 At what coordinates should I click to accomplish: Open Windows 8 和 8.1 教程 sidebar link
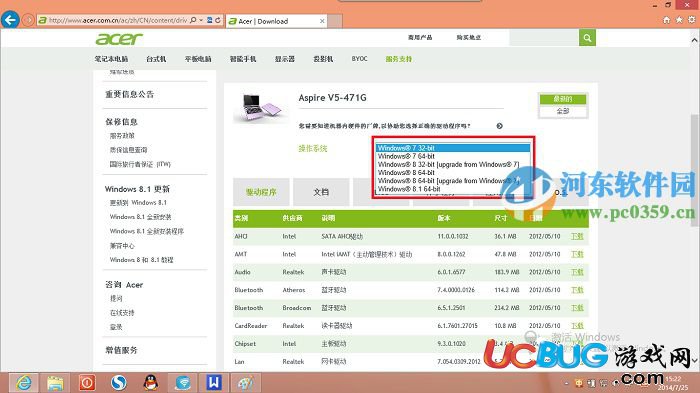[142, 259]
